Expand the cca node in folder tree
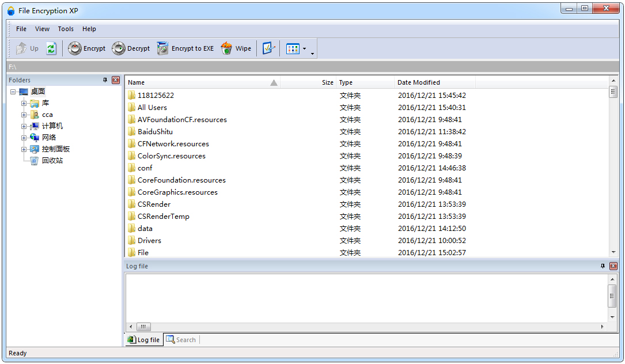Screen dimensions: 625x364 pyautogui.click(x=24, y=115)
